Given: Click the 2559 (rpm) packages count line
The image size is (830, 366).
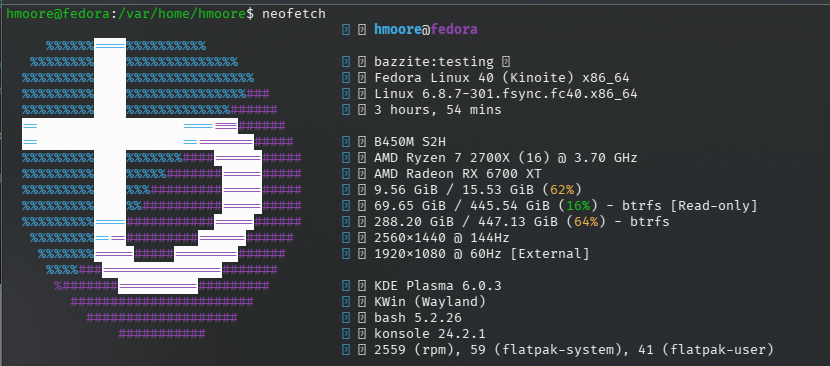Looking at the screenshot, I should pyautogui.click(x=574, y=350).
